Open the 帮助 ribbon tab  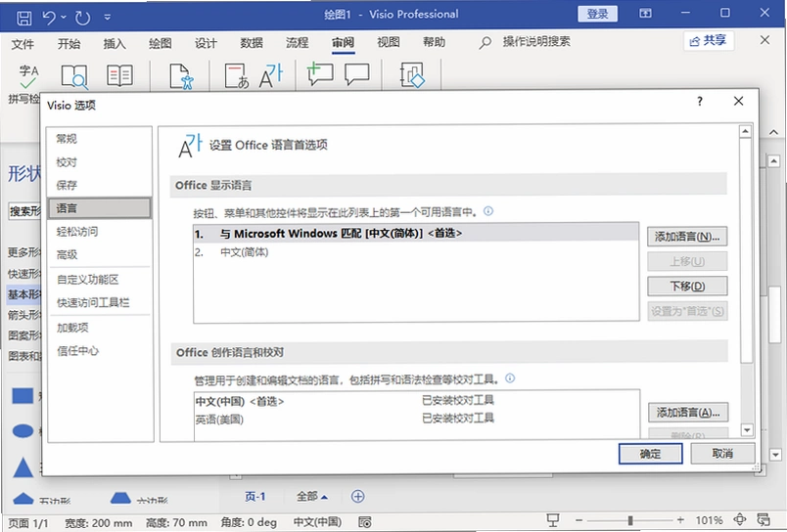(435, 43)
